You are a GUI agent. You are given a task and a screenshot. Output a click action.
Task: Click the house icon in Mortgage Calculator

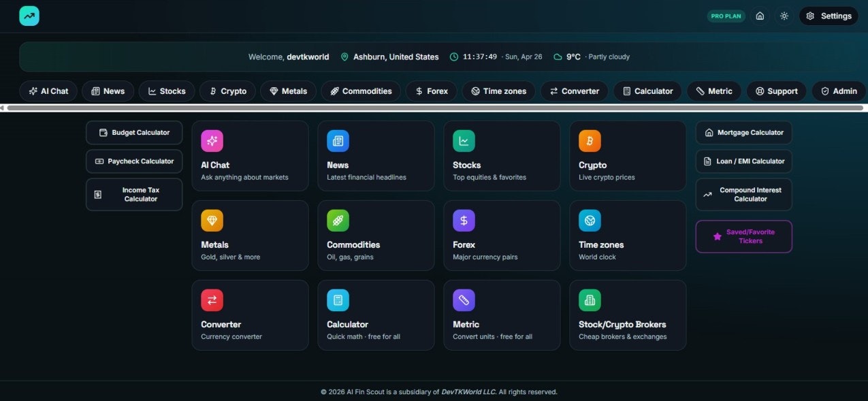coord(709,133)
